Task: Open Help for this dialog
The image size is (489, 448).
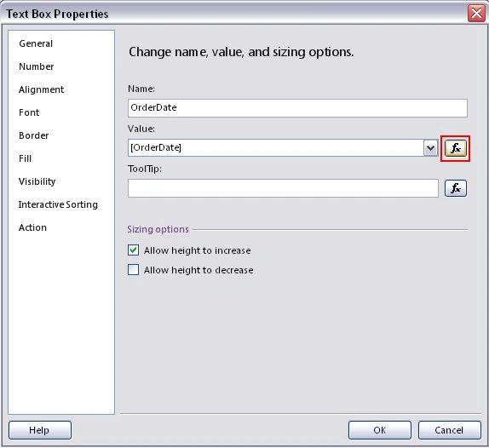Action: coord(40,430)
